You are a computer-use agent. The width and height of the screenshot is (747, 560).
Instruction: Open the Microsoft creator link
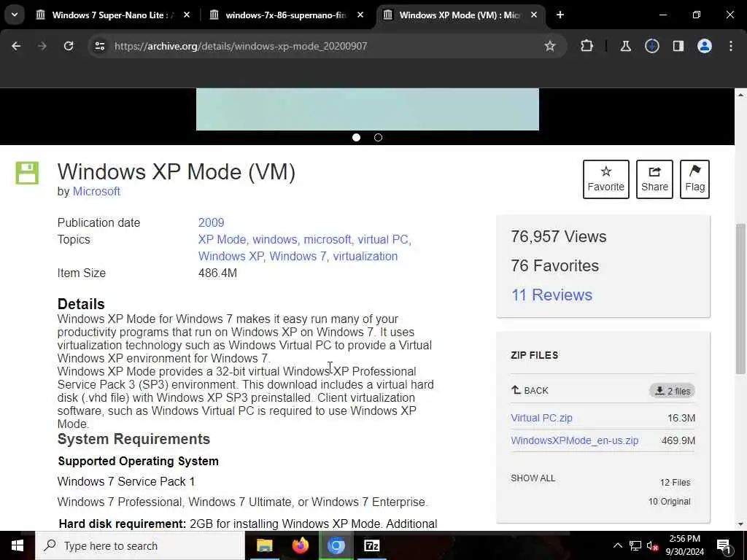[96, 192]
